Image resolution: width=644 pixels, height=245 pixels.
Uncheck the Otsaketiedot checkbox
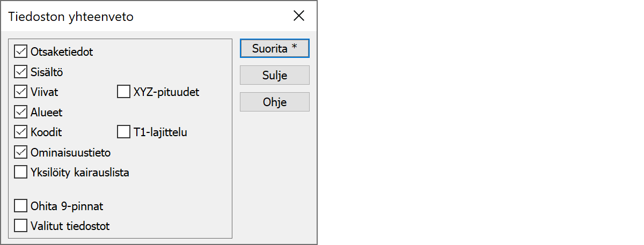coord(21,52)
